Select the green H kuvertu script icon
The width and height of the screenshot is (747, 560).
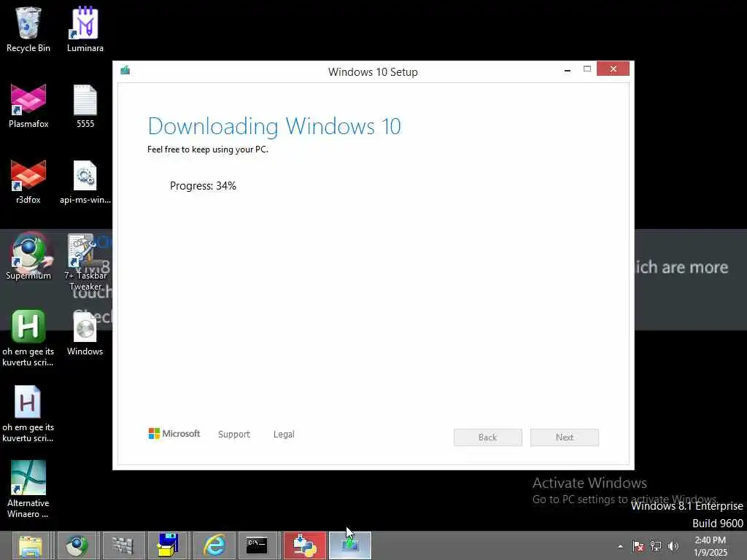tap(28, 338)
